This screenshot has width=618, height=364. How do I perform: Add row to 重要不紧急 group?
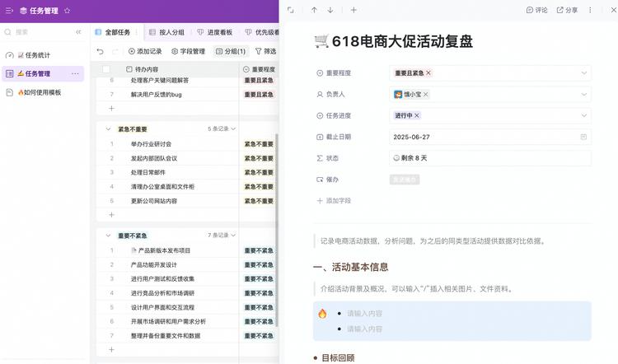[x=111, y=349]
